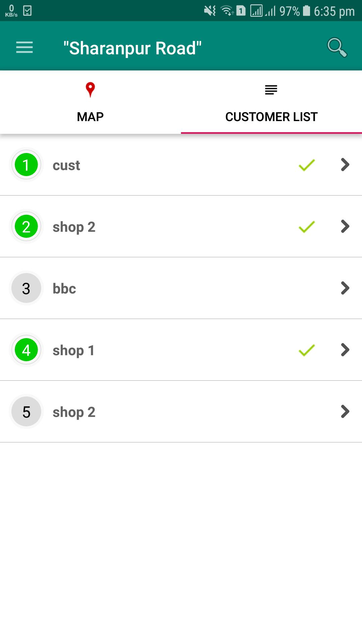
Task: Tap the search magnifier icon
Action: (x=337, y=47)
